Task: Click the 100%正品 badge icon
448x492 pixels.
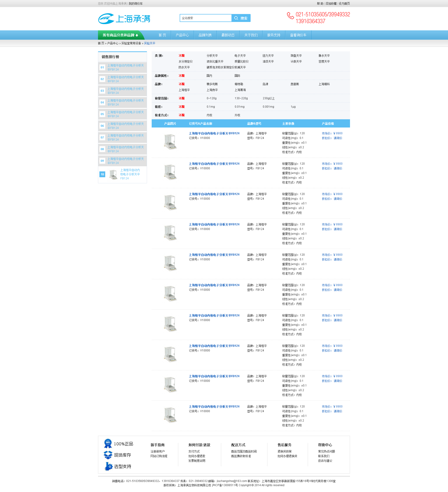Action: point(108,443)
